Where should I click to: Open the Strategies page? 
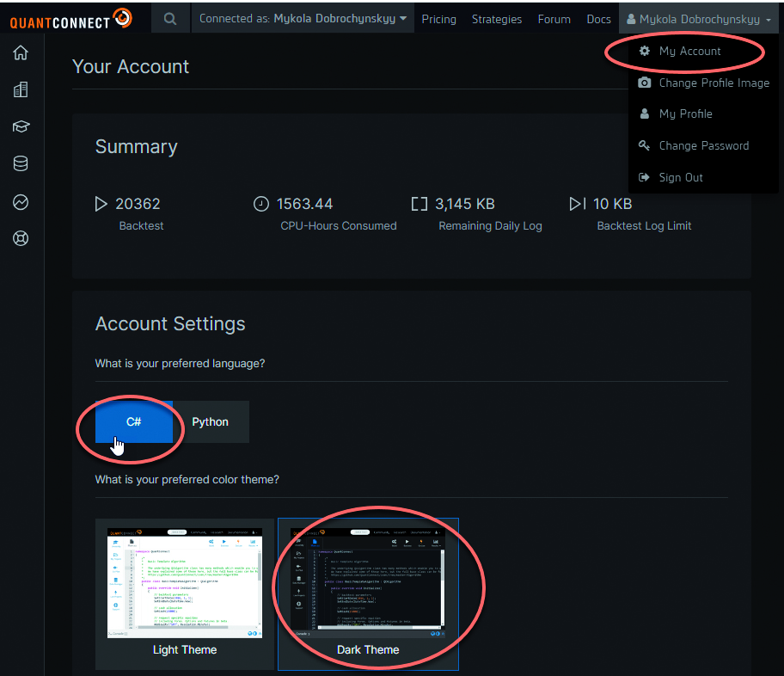(497, 19)
